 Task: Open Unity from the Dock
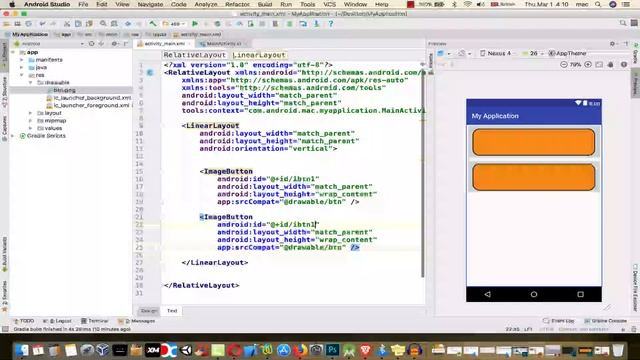185,350
